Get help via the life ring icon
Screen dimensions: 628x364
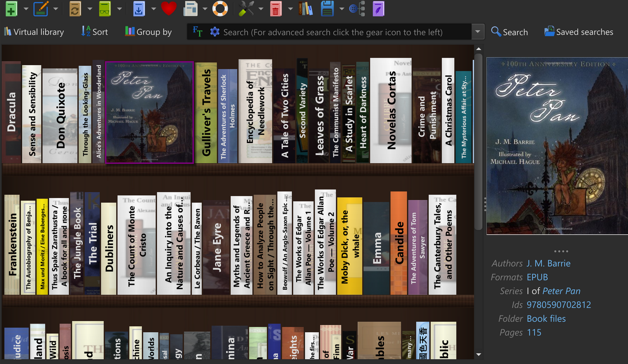220,9
